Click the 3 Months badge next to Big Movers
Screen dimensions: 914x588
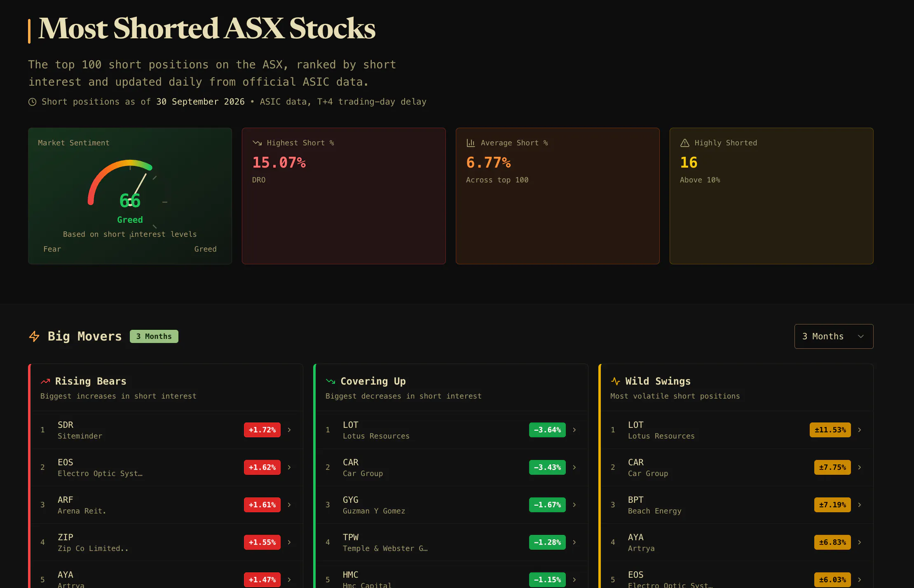[154, 336]
